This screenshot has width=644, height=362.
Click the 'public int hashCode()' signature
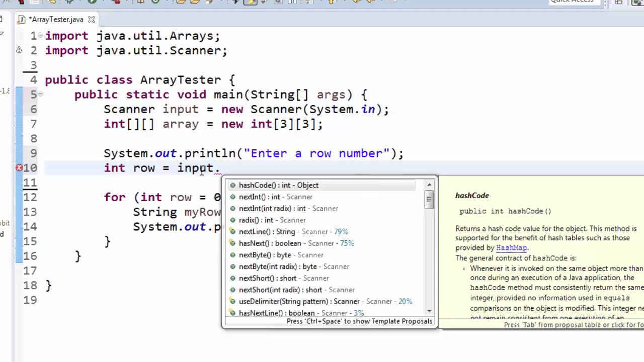point(505,211)
